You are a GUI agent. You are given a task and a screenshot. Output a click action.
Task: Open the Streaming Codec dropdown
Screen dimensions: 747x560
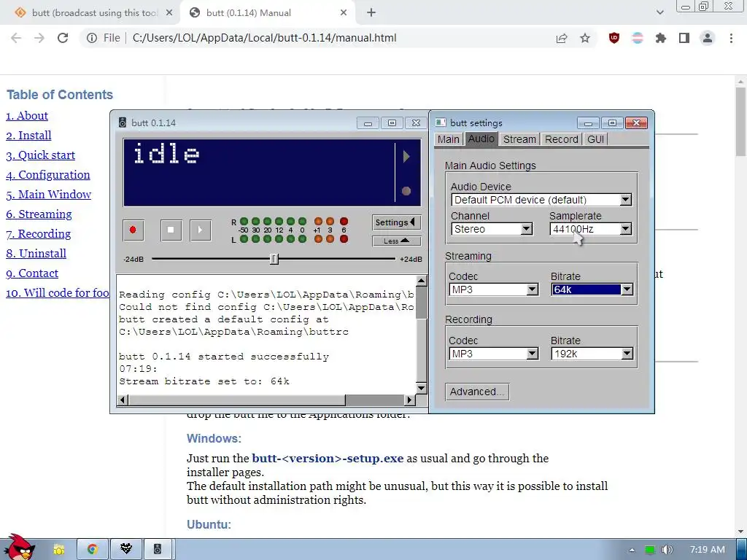pos(494,289)
